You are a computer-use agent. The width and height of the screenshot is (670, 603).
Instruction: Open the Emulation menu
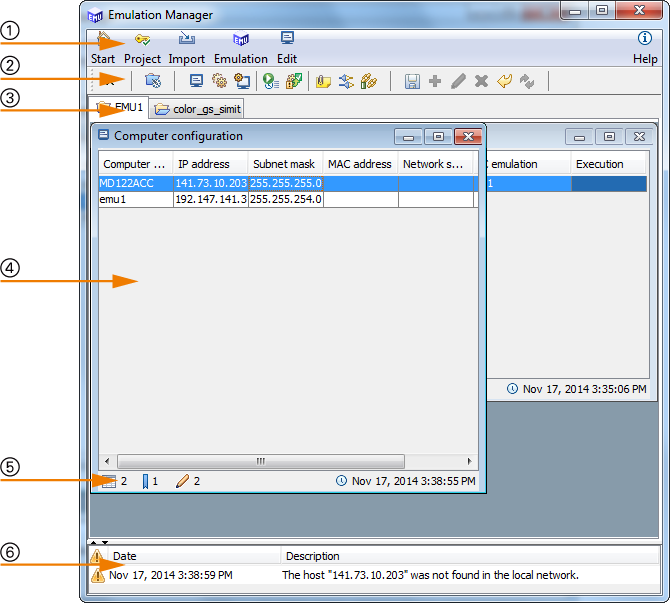[x=241, y=47]
